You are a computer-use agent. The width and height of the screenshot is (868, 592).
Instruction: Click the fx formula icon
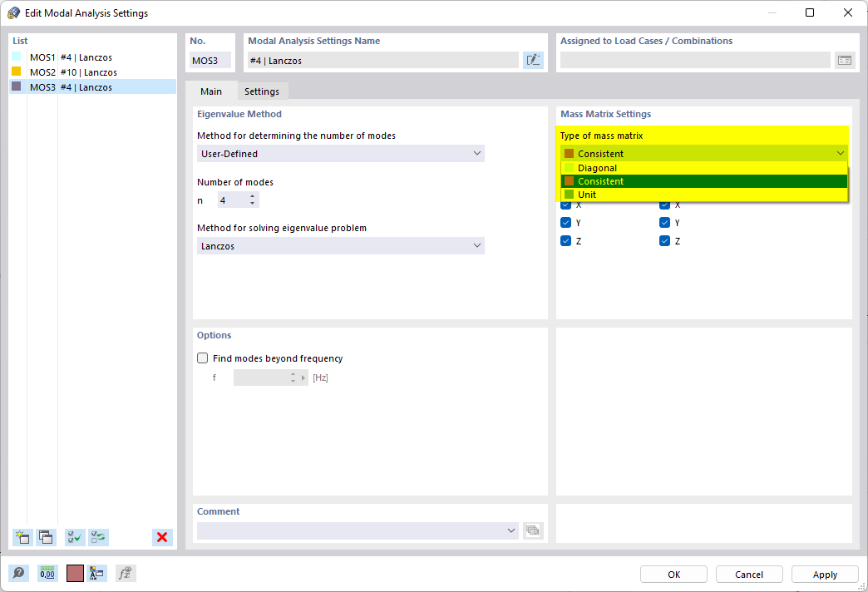tap(126, 573)
